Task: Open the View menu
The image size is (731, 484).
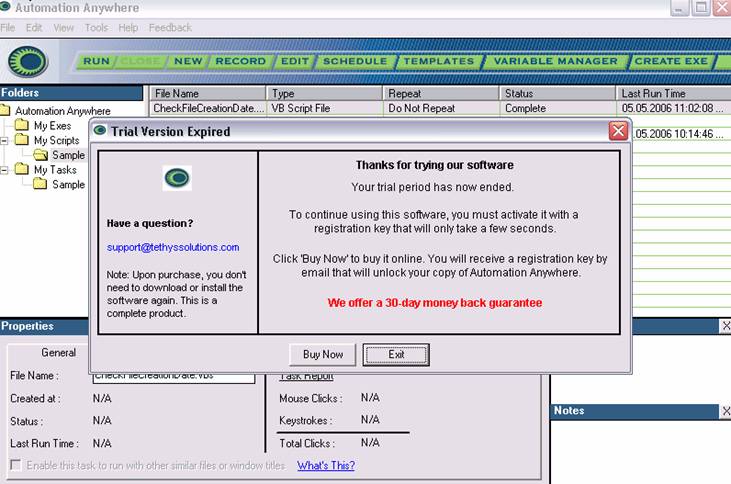Action: [x=63, y=28]
